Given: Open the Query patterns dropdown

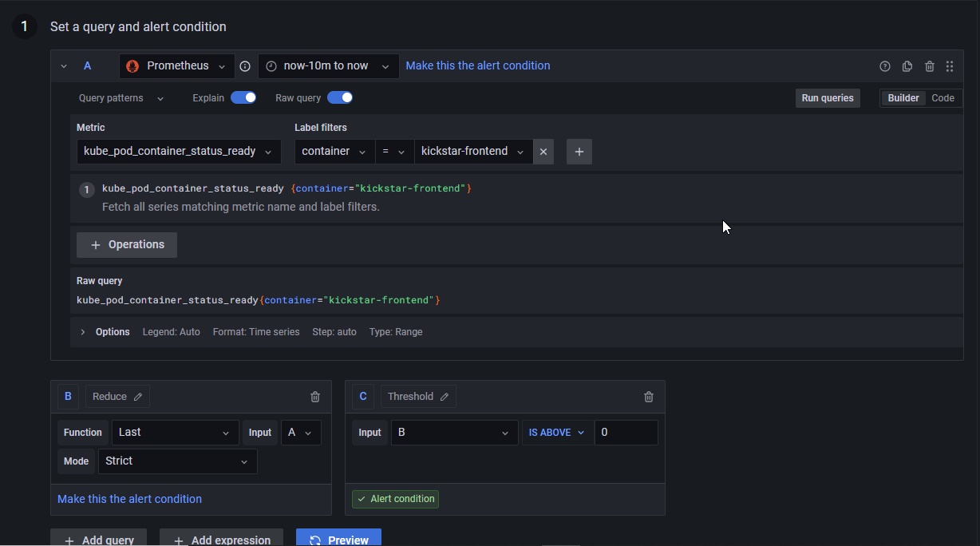Looking at the screenshot, I should pos(121,98).
